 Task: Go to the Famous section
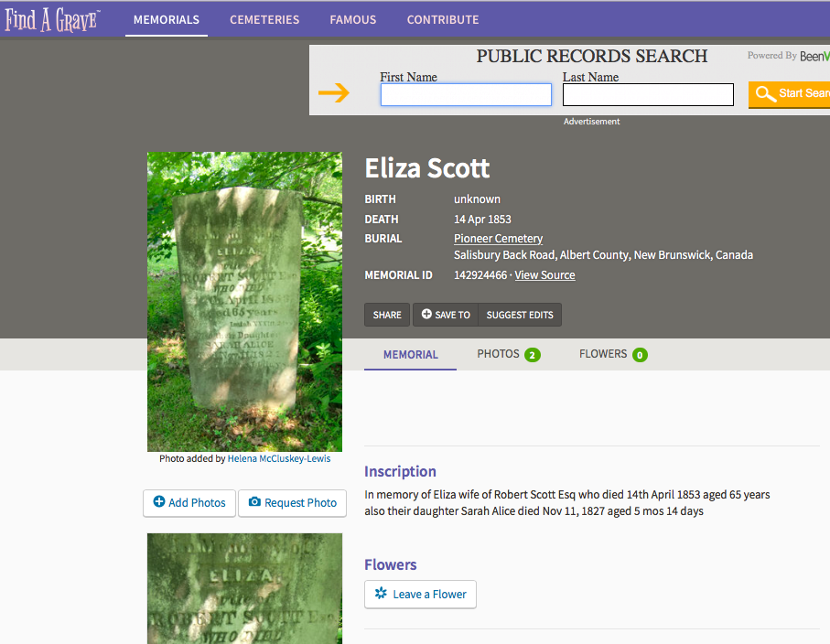[353, 19]
